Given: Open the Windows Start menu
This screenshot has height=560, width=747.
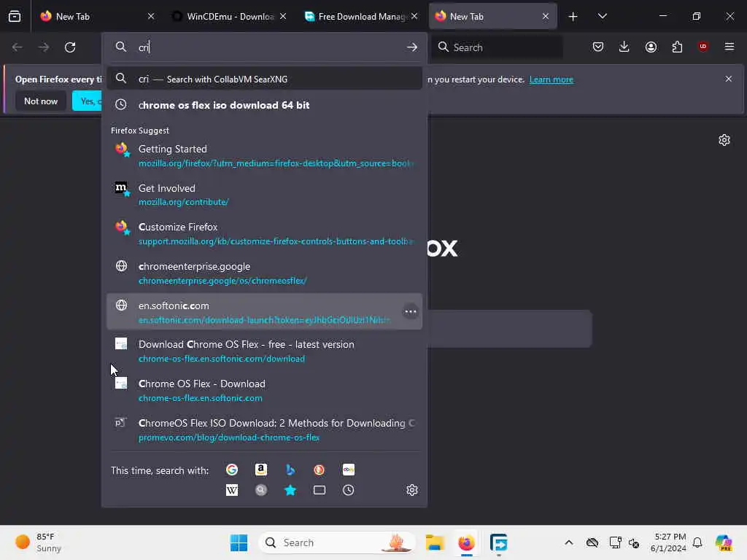Looking at the screenshot, I should click(x=239, y=542).
